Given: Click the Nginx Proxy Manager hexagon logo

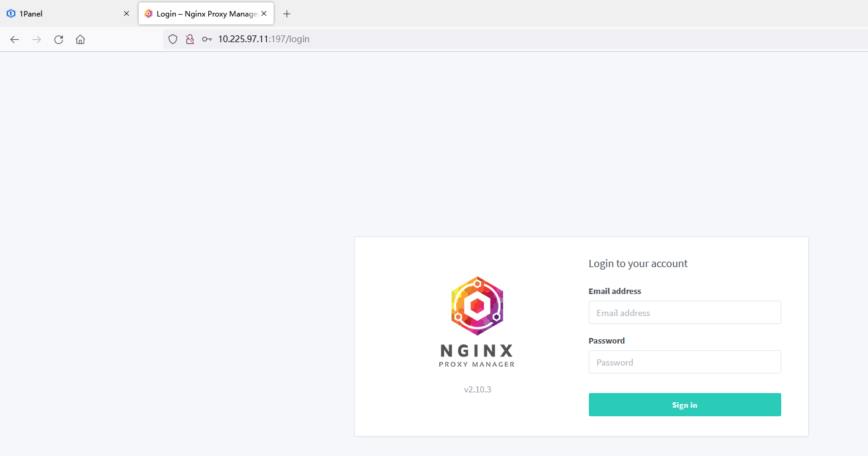Looking at the screenshot, I should coord(477,306).
